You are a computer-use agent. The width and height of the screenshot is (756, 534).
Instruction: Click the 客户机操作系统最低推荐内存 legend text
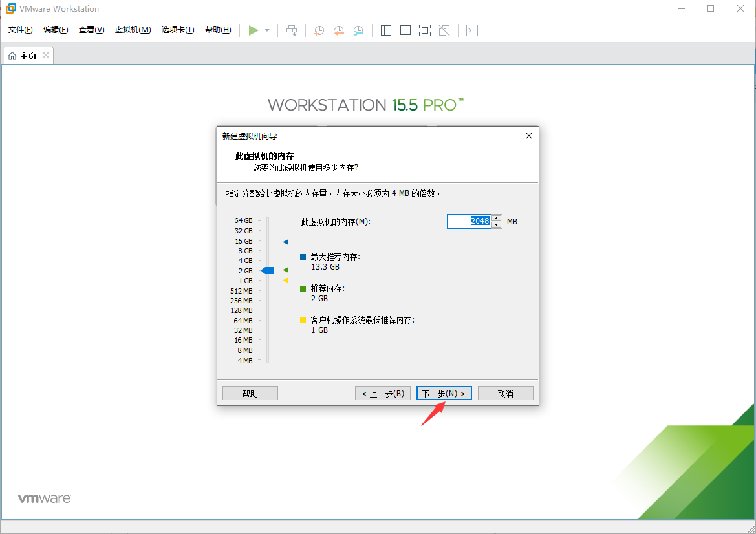(x=363, y=321)
